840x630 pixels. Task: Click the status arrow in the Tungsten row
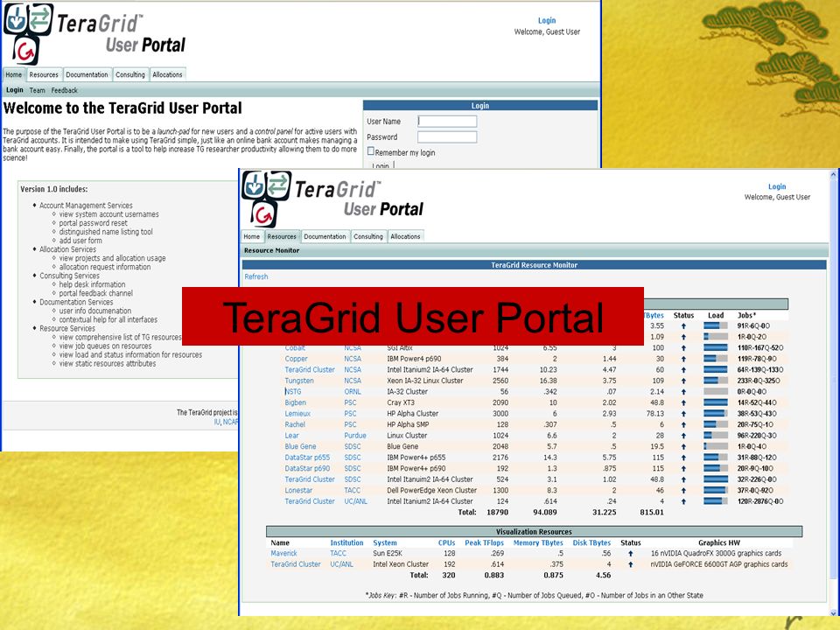point(683,381)
